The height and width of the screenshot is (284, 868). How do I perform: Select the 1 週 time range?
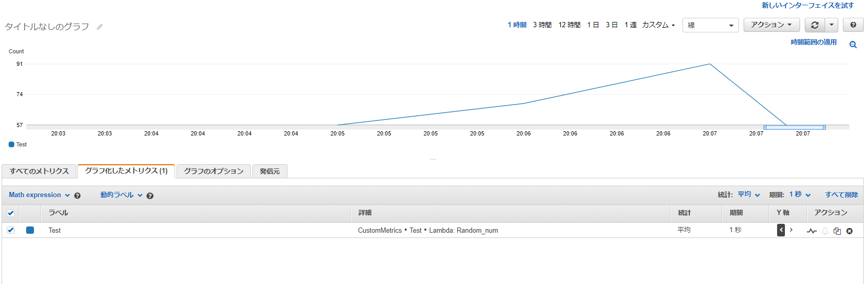(x=631, y=25)
